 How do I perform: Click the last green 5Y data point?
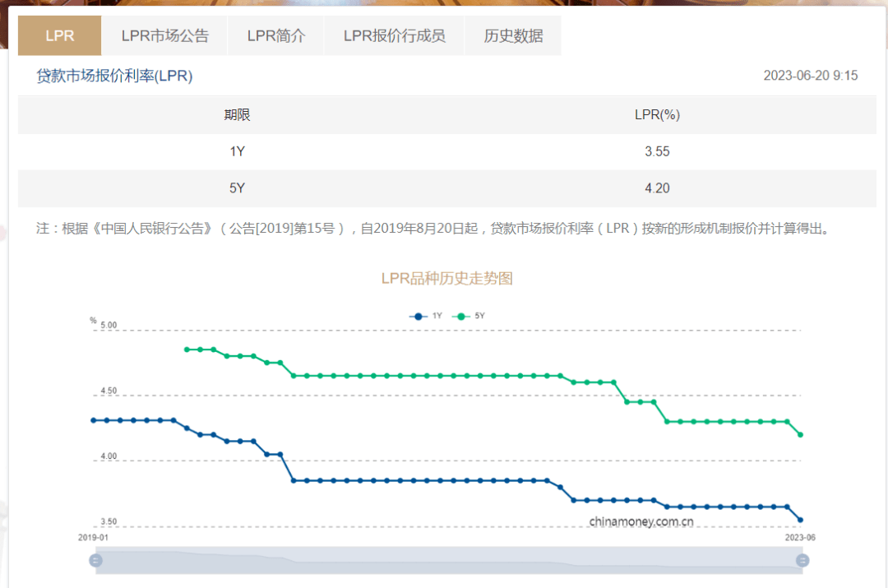(800, 434)
